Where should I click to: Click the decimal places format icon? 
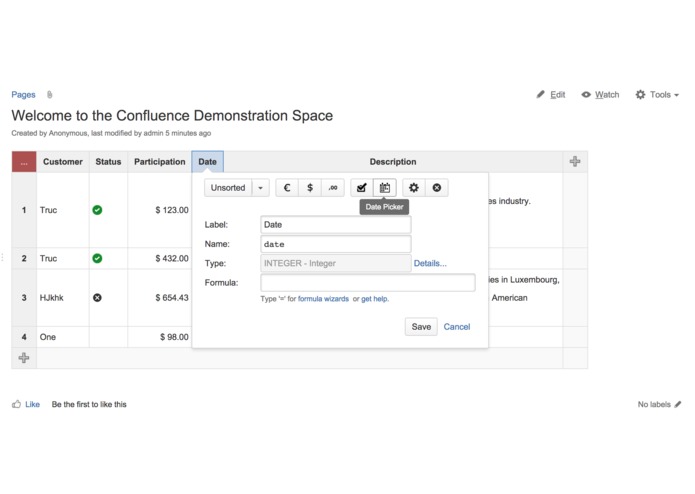click(333, 188)
